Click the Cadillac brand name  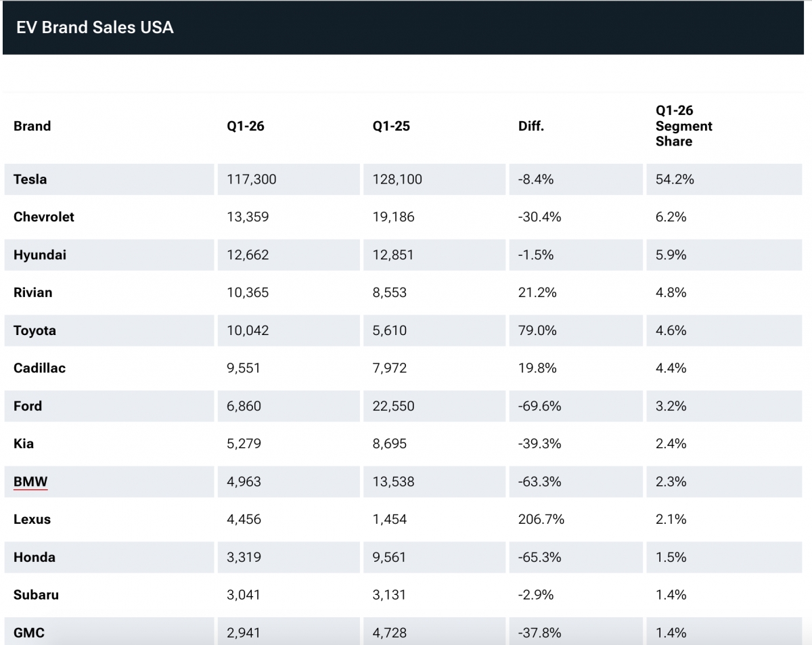coord(39,368)
